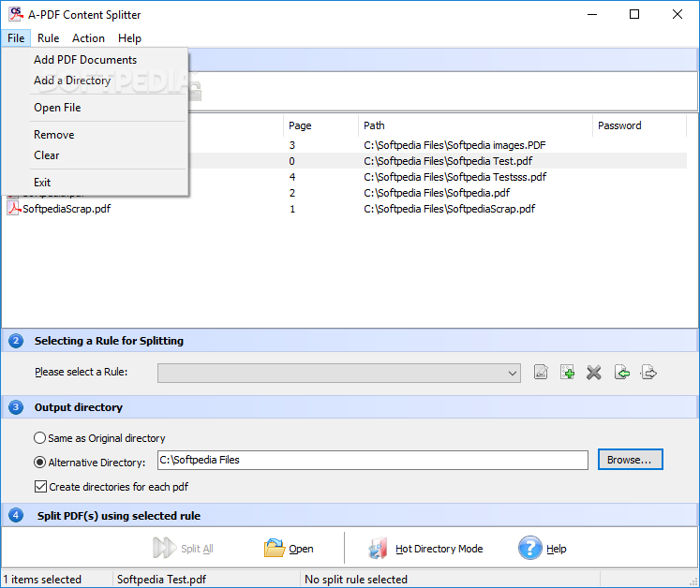700x588 pixels.
Task: Click 'Split PDF(s) using selected rule' header
Action: pyautogui.click(x=119, y=516)
